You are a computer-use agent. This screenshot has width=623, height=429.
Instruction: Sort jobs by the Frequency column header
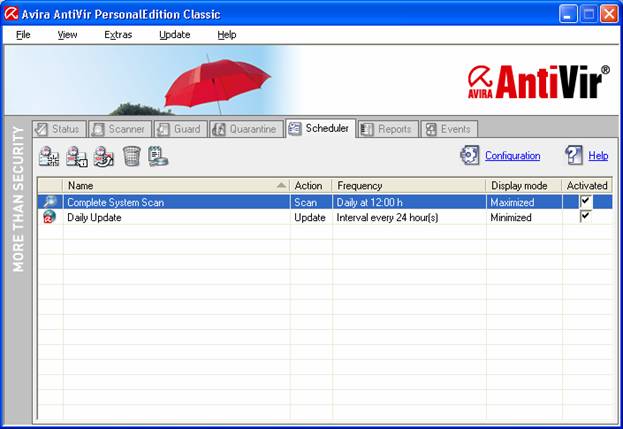[408, 185]
